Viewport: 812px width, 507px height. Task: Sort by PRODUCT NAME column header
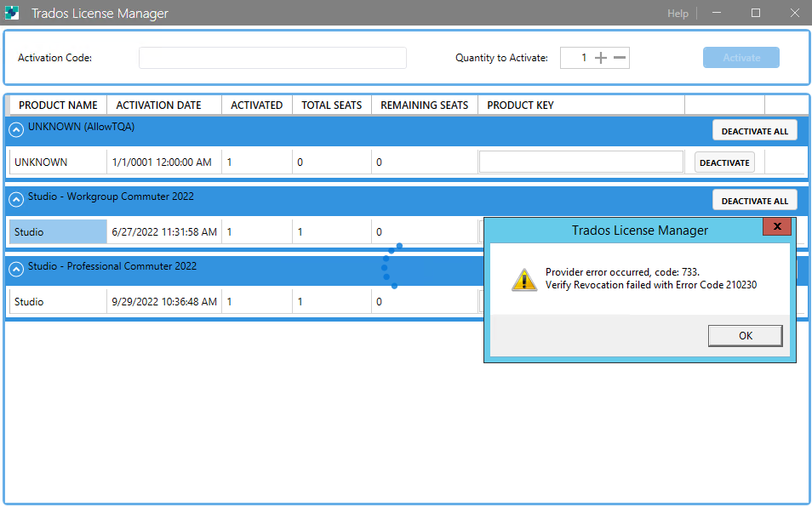[x=58, y=105]
